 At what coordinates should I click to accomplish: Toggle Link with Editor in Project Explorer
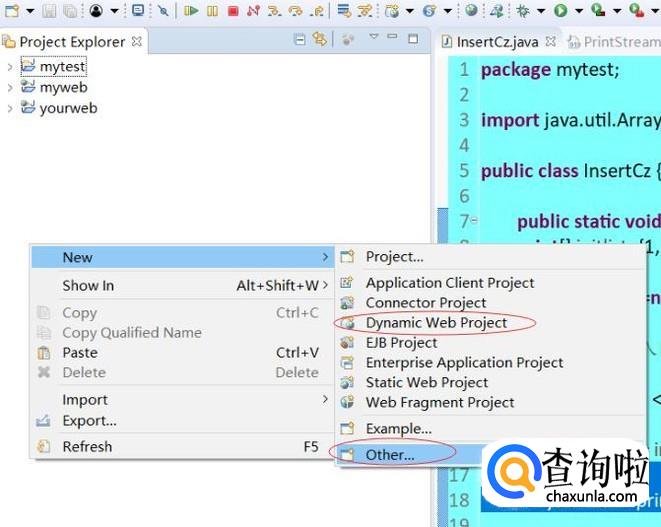pos(320,40)
